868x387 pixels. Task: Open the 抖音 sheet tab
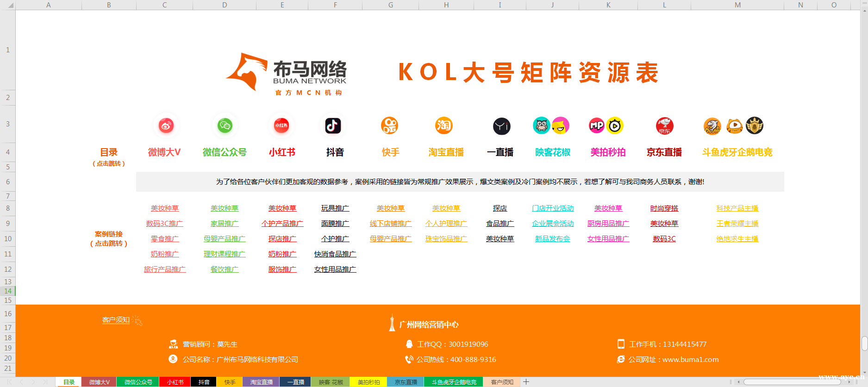point(204,382)
